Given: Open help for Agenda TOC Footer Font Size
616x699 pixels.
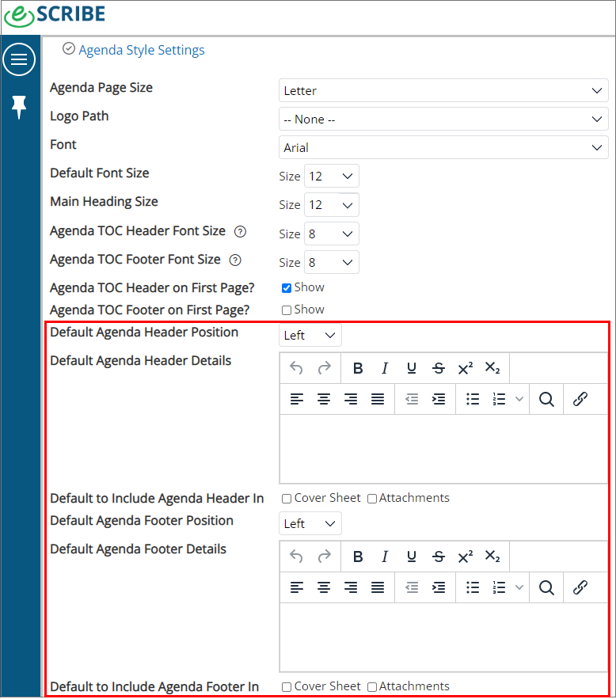Looking at the screenshot, I should pyautogui.click(x=235, y=260).
